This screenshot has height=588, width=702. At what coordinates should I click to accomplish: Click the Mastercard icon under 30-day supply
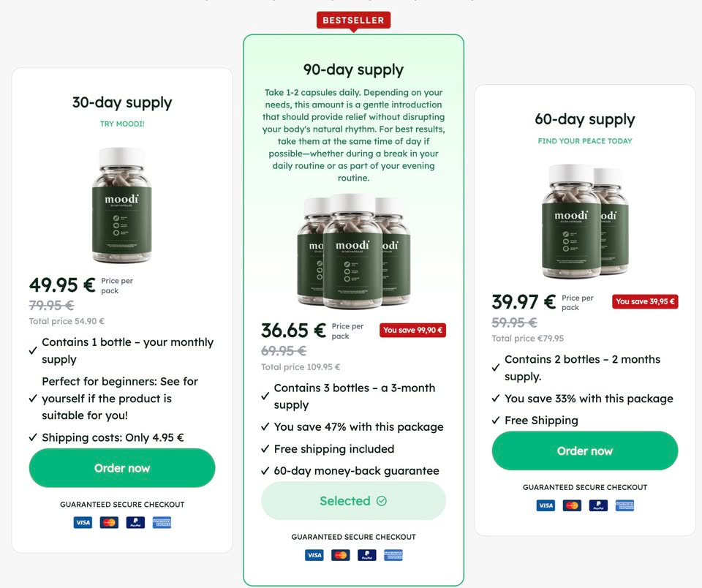pos(109,523)
